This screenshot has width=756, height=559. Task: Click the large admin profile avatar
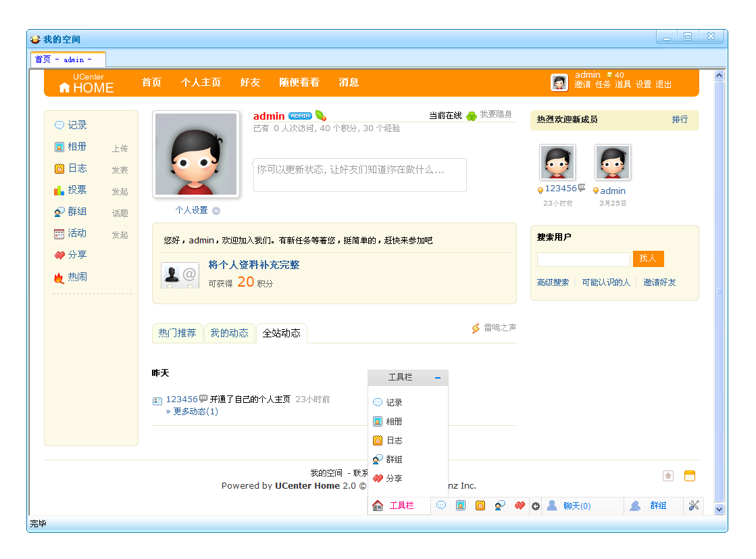[x=196, y=154]
